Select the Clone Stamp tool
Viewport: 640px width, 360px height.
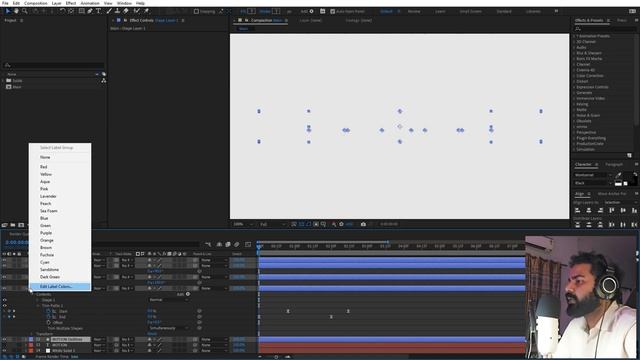point(117,11)
